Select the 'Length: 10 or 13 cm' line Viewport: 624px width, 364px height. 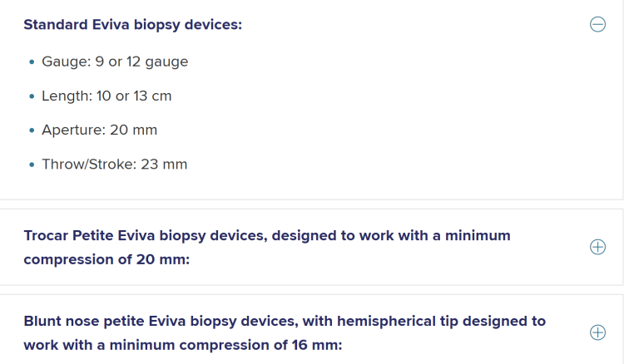[106, 96]
